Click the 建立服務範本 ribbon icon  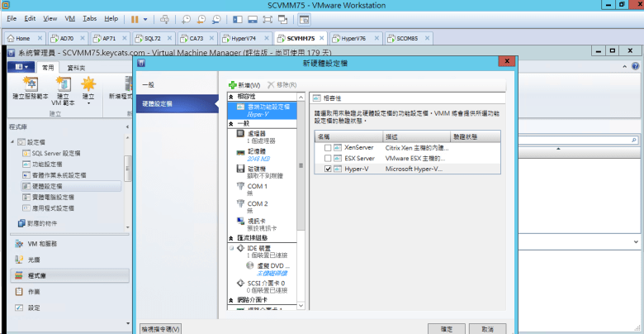pos(29,89)
